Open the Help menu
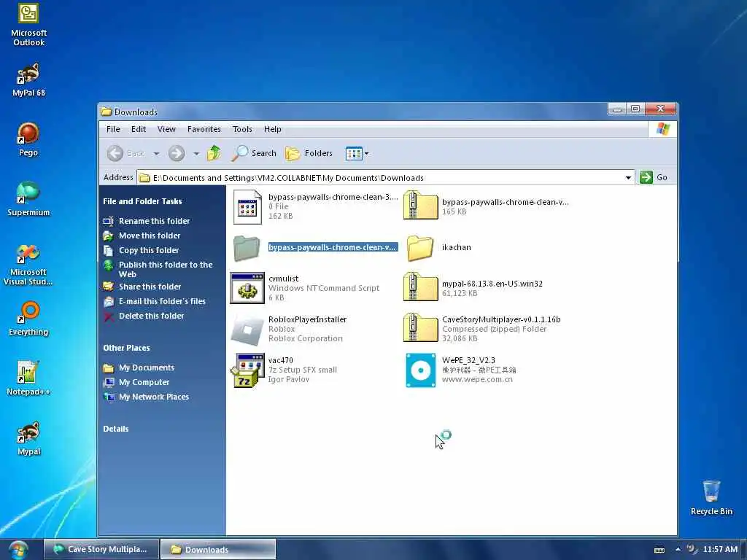The image size is (747, 560). [x=273, y=129]
